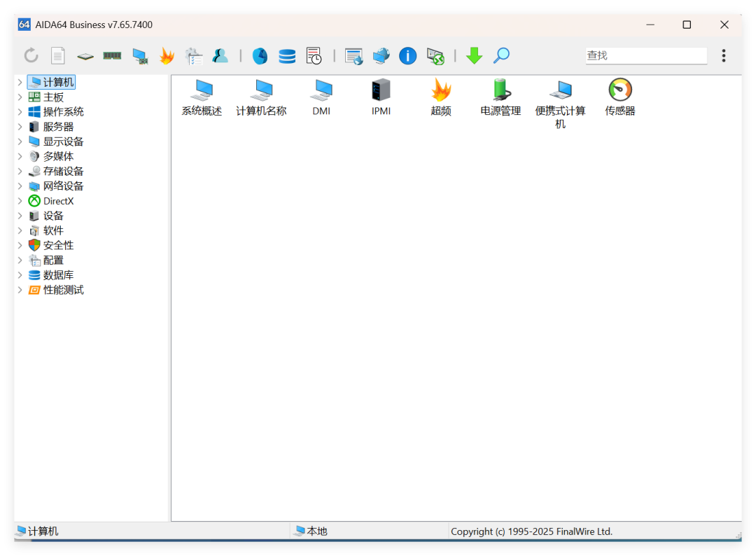The width and height of the screenshot is (756, 556).
Task: Open the 传感器 gauge icon
Action: [620, 98]
